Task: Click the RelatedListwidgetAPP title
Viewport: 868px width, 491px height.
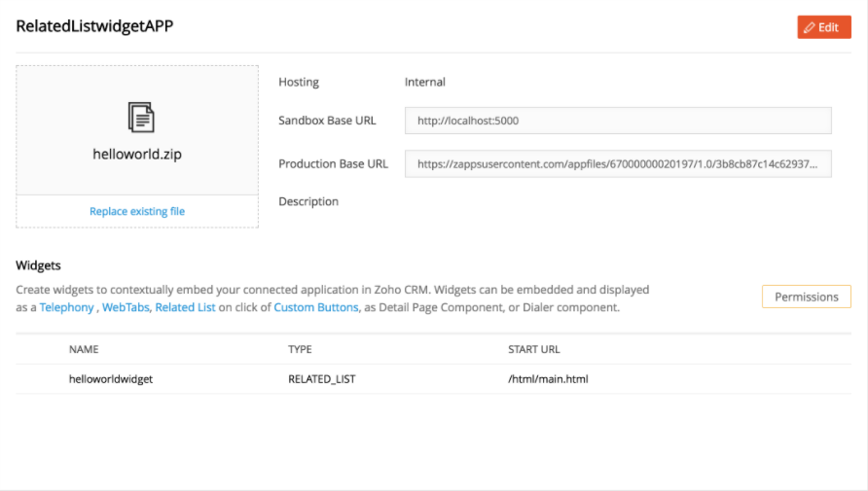Action: tap(94, 26)
